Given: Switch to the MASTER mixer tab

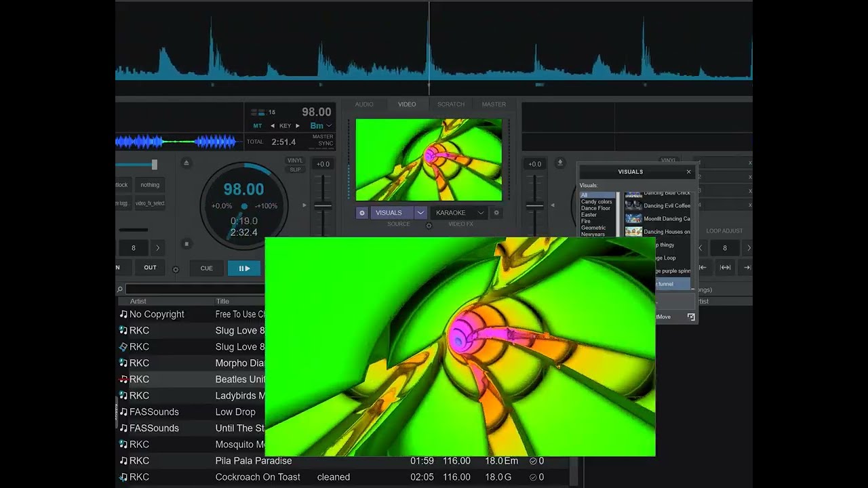Looking at the screenshot, I should click(x=494, y=104).
